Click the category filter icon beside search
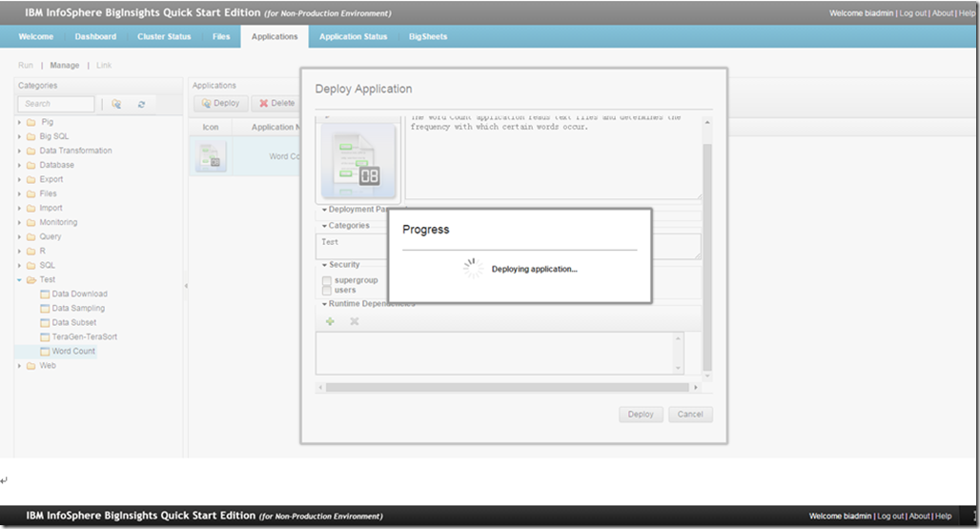980x529 pixels. tap(116, 104)
